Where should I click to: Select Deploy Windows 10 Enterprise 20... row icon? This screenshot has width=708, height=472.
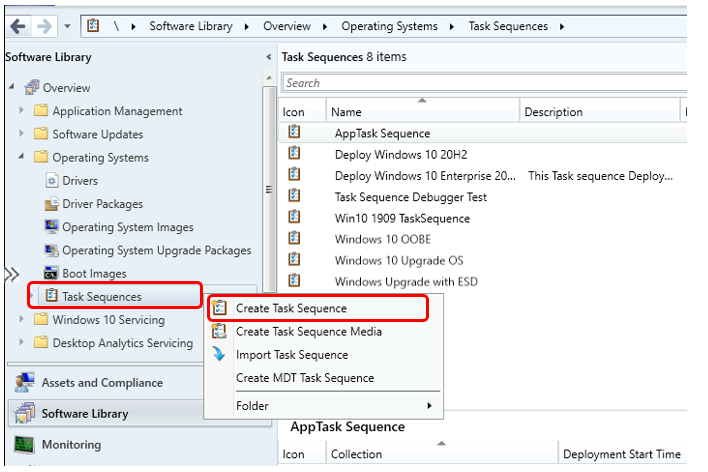click(x=294, y=174)
